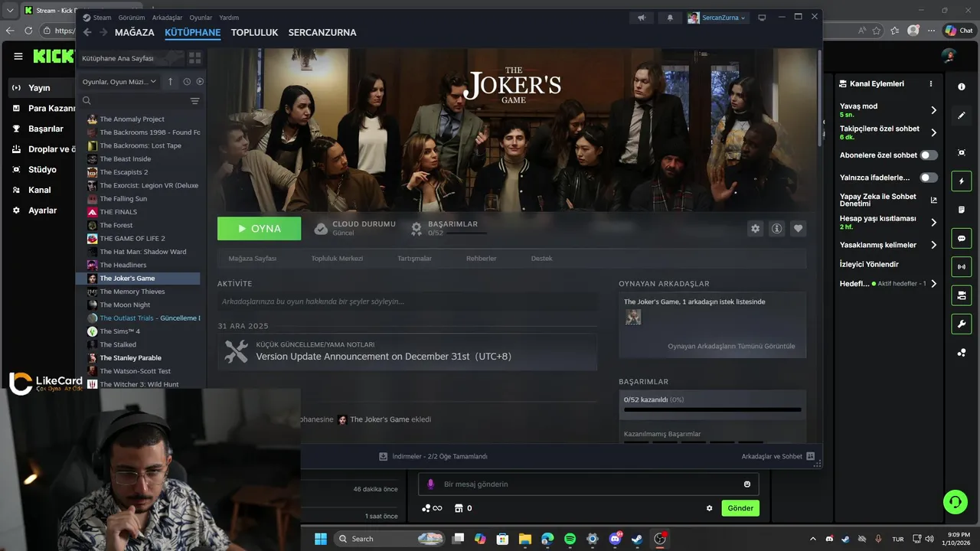Open the Tartışmalar link

(x=414, y=259)
